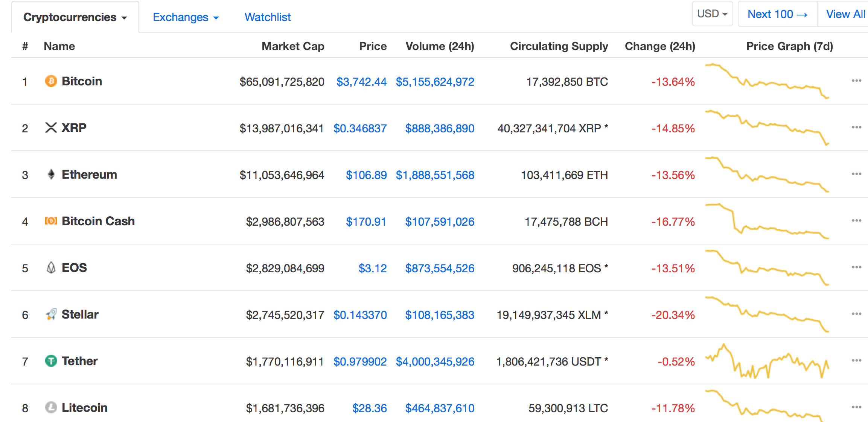Click XRP volume $888,386,890
The height and width of the screenshot is (422, 868).
440,128
